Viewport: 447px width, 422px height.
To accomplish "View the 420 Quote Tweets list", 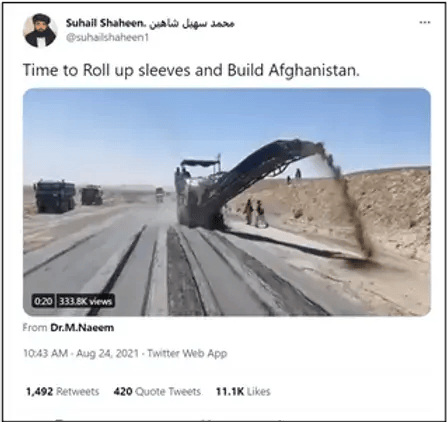I will coord(157,391).
